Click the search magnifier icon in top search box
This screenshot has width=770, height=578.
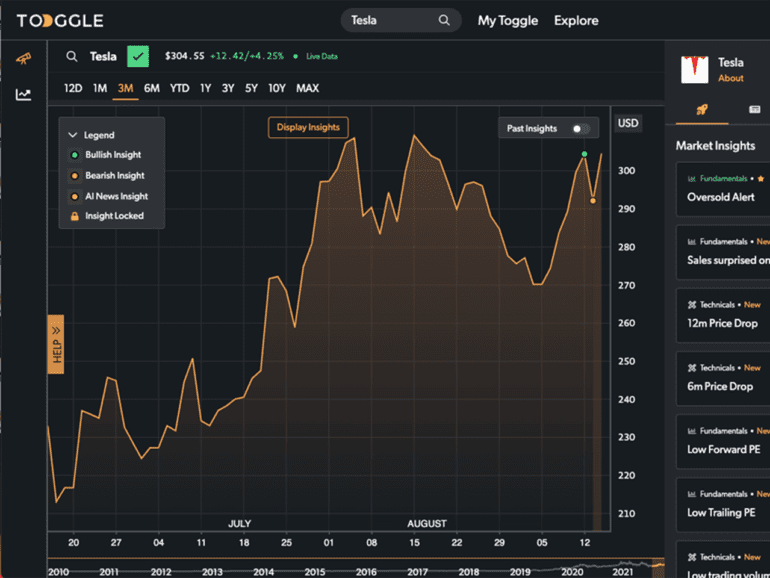(444, 20)
